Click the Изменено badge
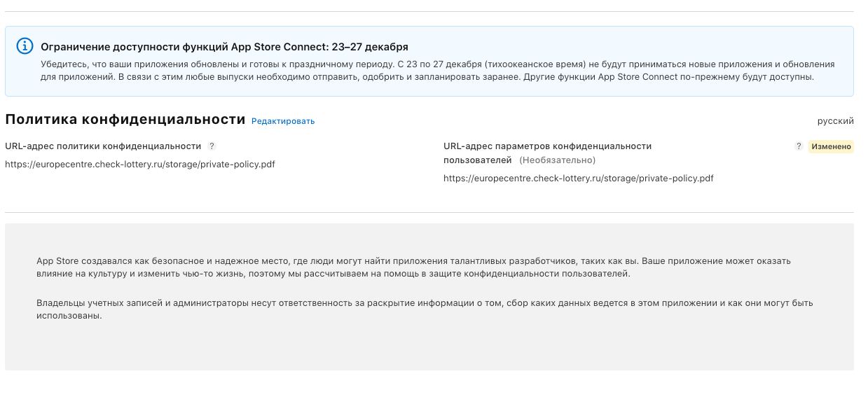Screen dimensions: 868x397 pyautogui.click(x=831, y=146)
